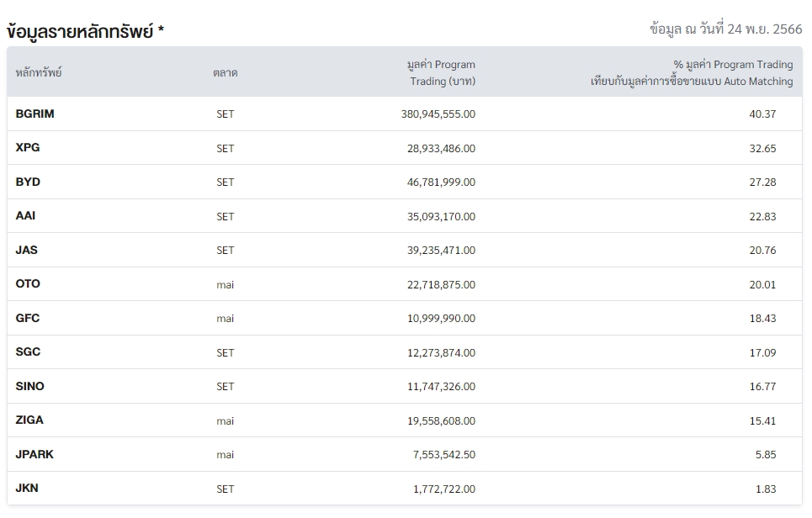Screen dimensions: 812x518
Task: Select the value 19,558,608.00 for ZIGA
Action: pyautogui.click(x=441, y=420)
